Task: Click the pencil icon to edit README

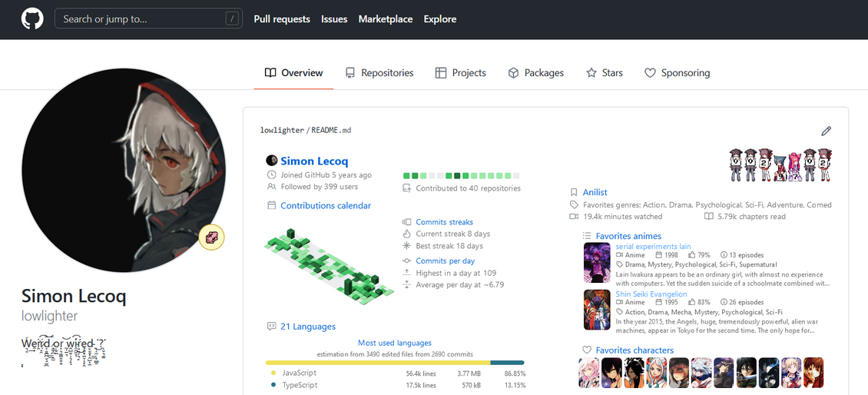Action: [826, 131]
